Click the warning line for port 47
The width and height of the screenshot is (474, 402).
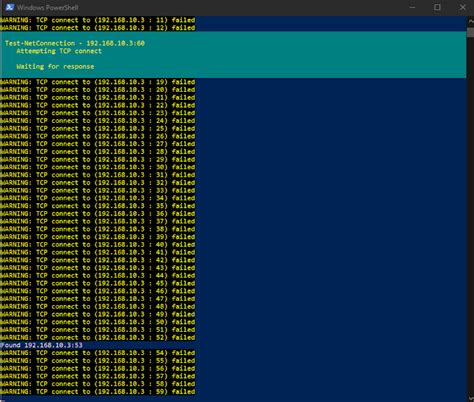(x=98, y=299)
